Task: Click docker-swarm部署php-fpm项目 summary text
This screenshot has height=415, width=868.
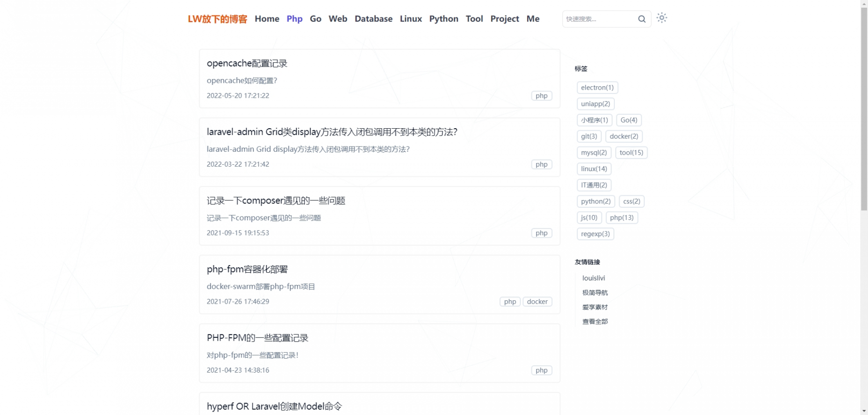Action: (x=261, y=286)
